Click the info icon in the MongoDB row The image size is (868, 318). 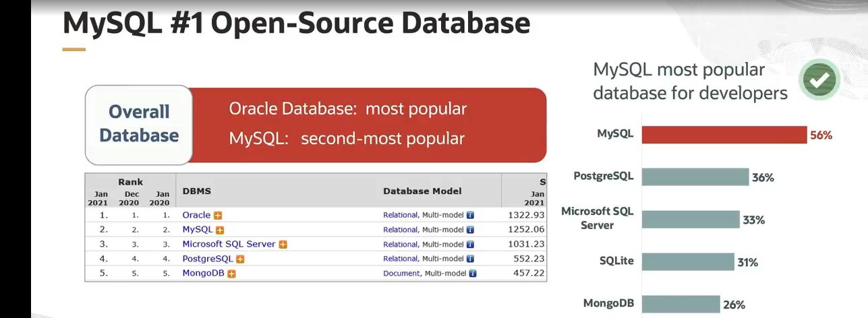(473, 274)
